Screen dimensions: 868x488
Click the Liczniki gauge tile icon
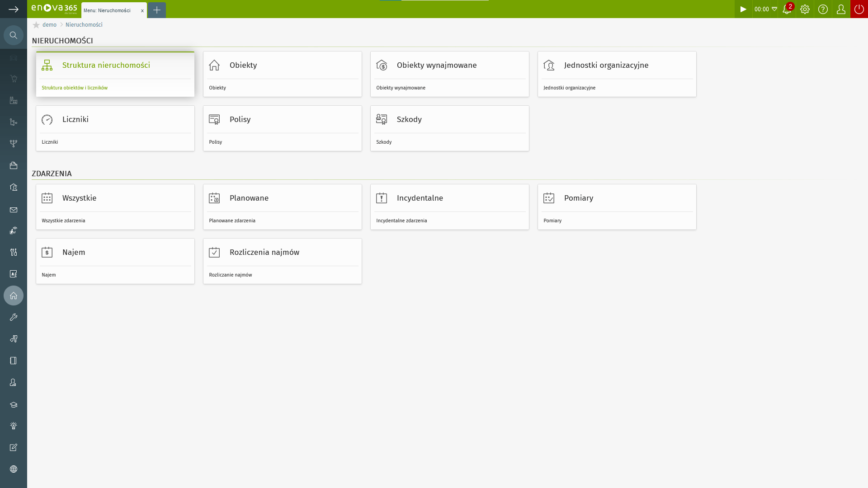[47, 119]
